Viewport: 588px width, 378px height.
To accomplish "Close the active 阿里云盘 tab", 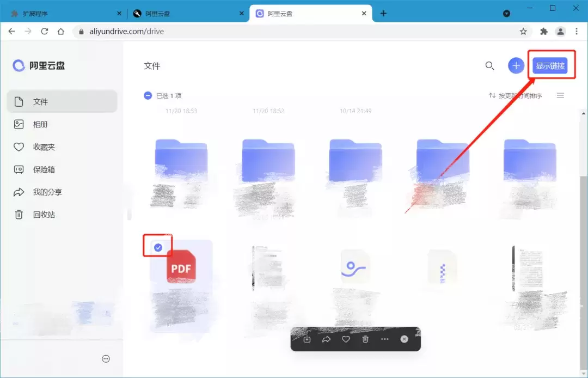I will (x=364, y=14).
